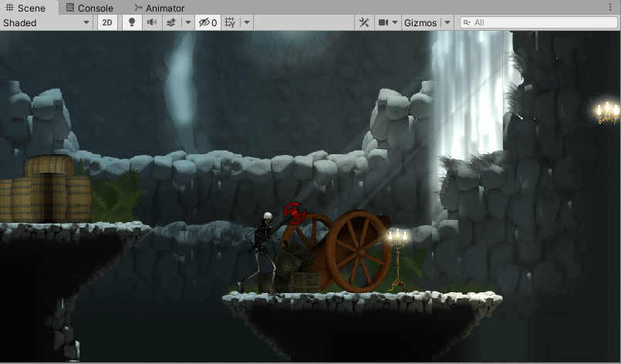Open the Animator tab
The image size is (621, 364).
point(160,8)
